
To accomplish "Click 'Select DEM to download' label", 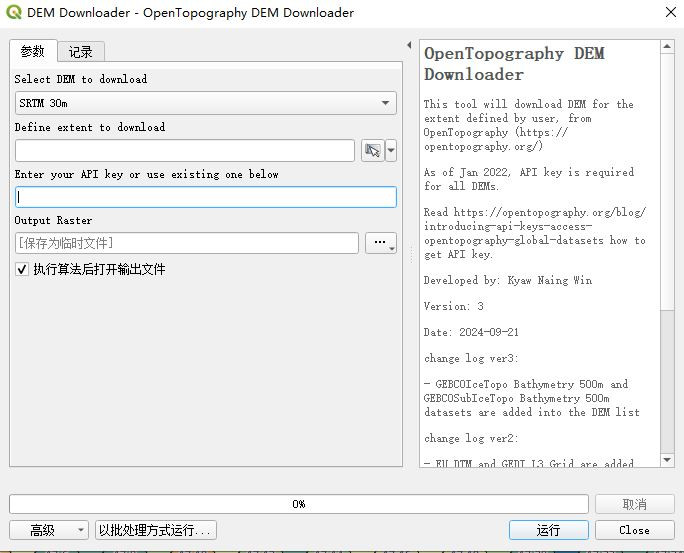I will point(81,79).
